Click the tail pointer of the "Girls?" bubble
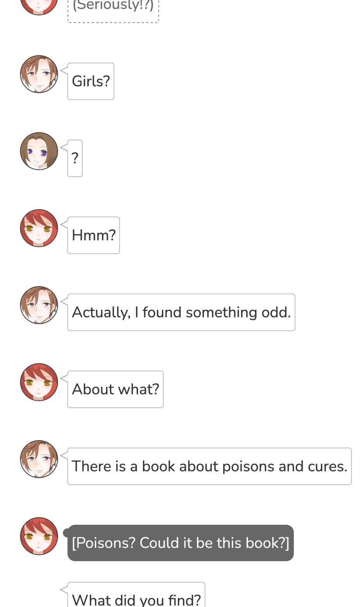Screen dimensions: 364x607 [64, 70]
